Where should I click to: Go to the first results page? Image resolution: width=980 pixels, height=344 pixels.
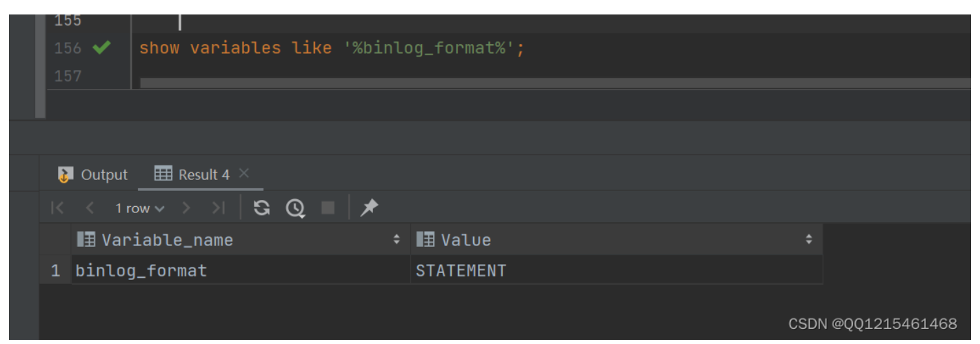click(58, 208)
